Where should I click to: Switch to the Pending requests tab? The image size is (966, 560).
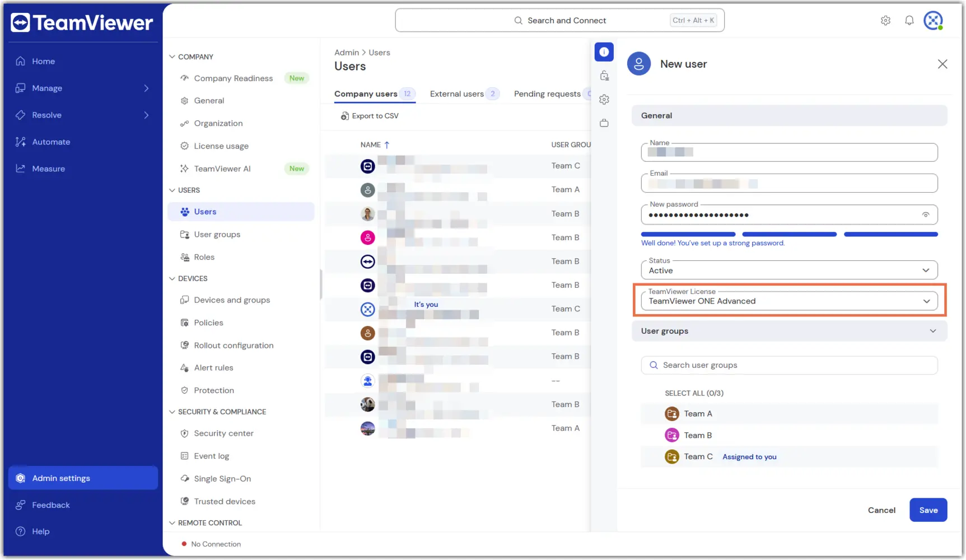coord(552,94)
